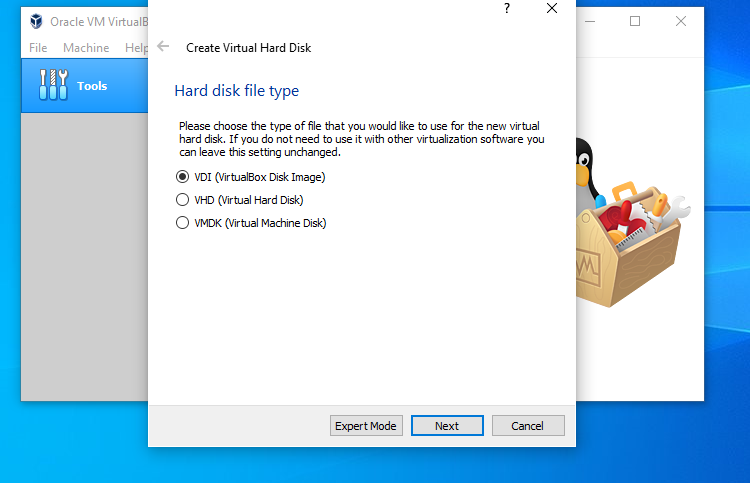This screenshot has width=750, height=483.
Task: Maximize the VirtualBox Manager window
Action: click(635, 22)
